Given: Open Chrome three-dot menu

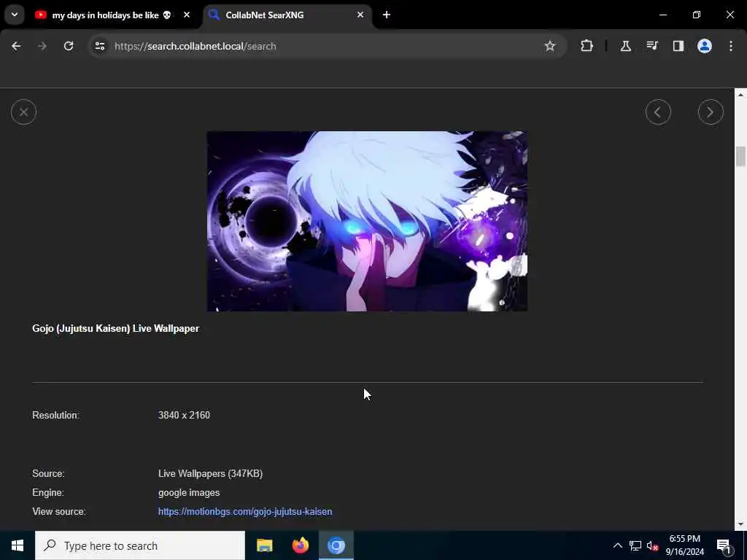Looking at the screenshot, I should coord(731,46).
